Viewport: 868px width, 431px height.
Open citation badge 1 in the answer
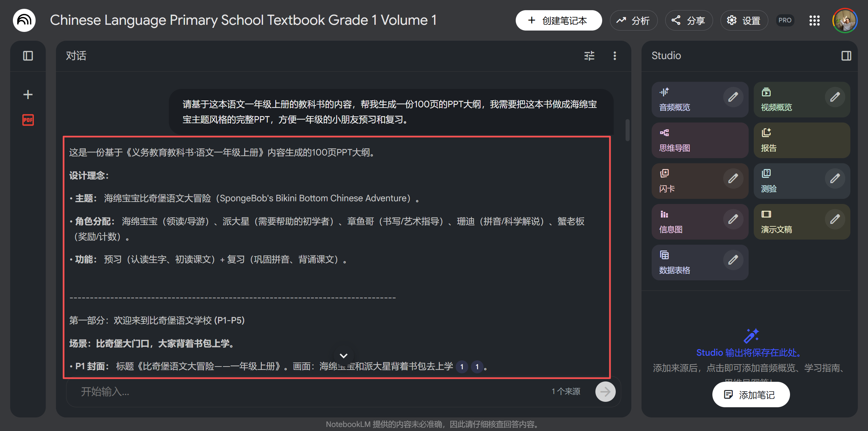462,367
